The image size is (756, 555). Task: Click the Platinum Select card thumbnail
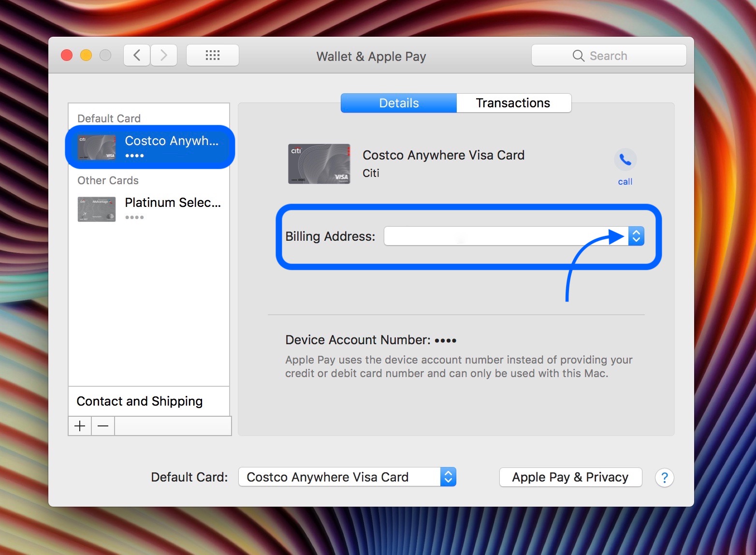pos(96,209)
